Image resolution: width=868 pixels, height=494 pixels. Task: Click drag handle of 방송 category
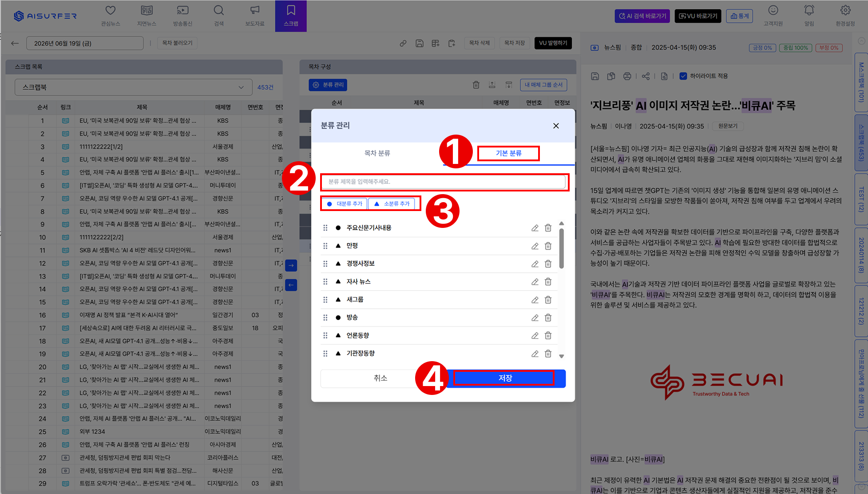[325, 318]
